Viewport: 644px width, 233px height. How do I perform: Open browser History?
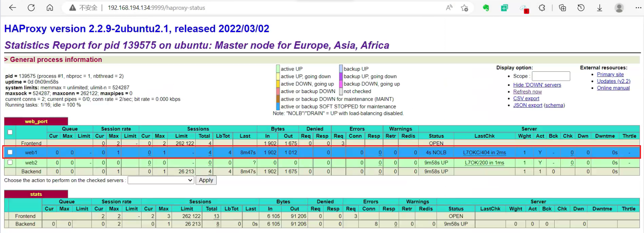[x=581, y=8]
